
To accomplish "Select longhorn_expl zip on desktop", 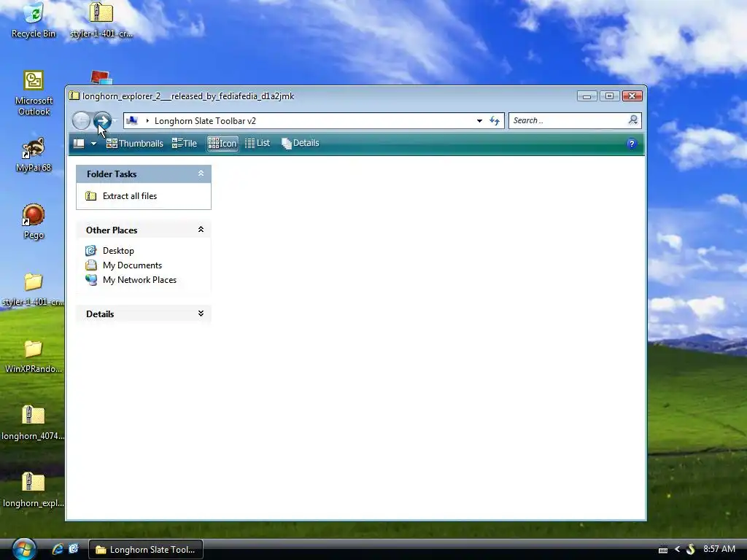I will coord(34,491).
